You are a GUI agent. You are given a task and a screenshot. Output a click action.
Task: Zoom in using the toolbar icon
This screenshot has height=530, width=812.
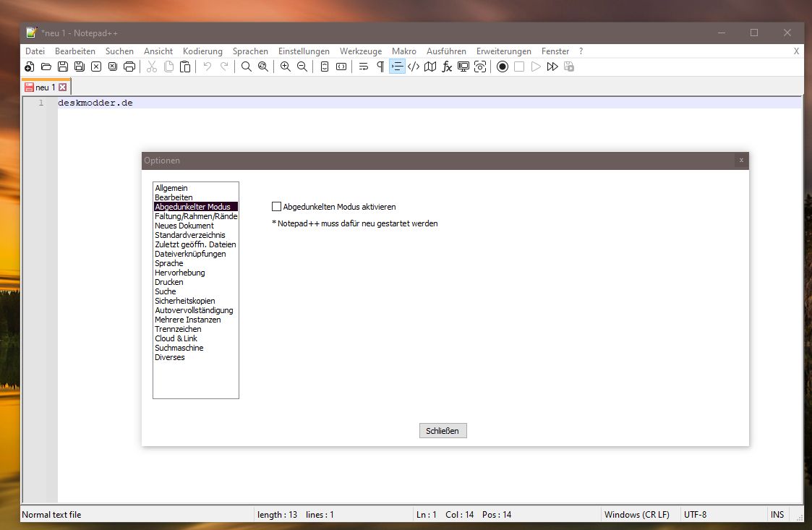point(286,67)
